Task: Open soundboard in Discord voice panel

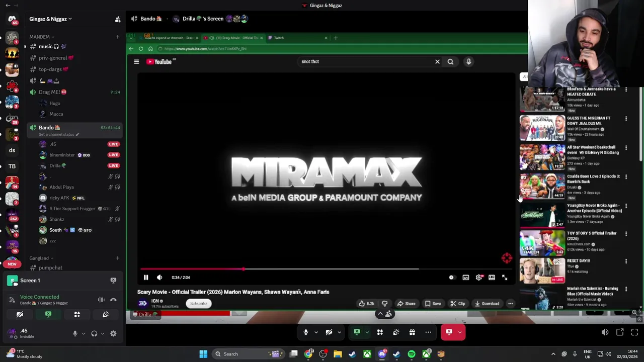Action: coord(106,314)
